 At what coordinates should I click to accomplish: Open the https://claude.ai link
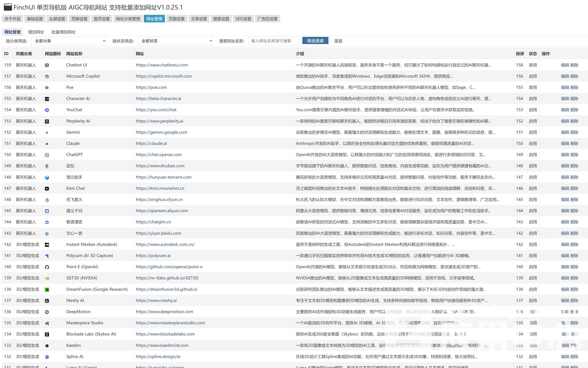point(151,143)
